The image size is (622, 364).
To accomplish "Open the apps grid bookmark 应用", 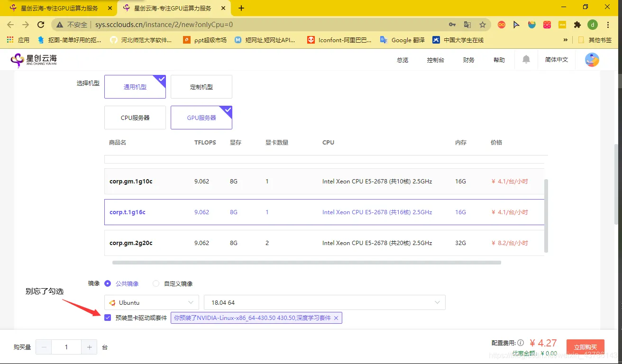I will coord(18,40).
